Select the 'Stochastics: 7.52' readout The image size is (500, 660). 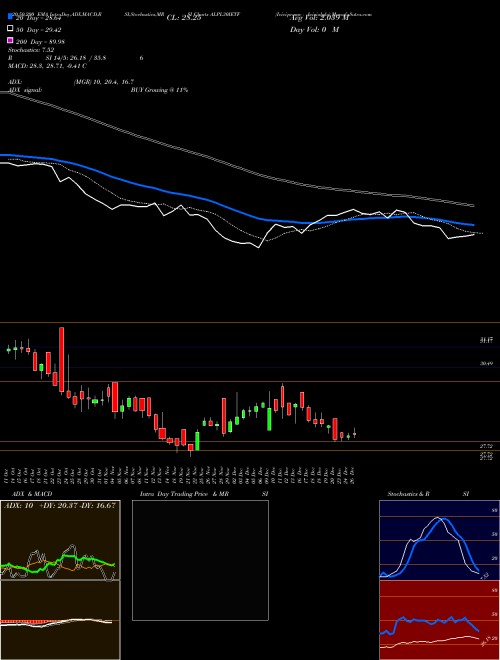coord(31,50)
